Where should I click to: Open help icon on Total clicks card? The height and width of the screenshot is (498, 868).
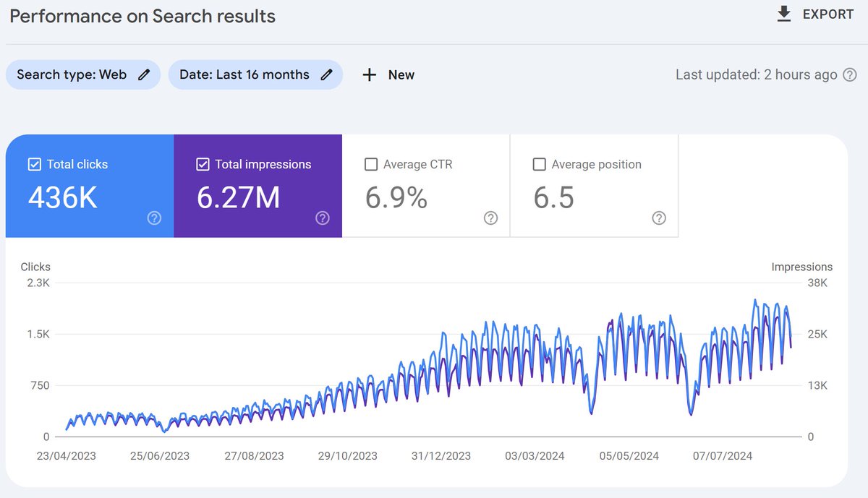(154, 218)
